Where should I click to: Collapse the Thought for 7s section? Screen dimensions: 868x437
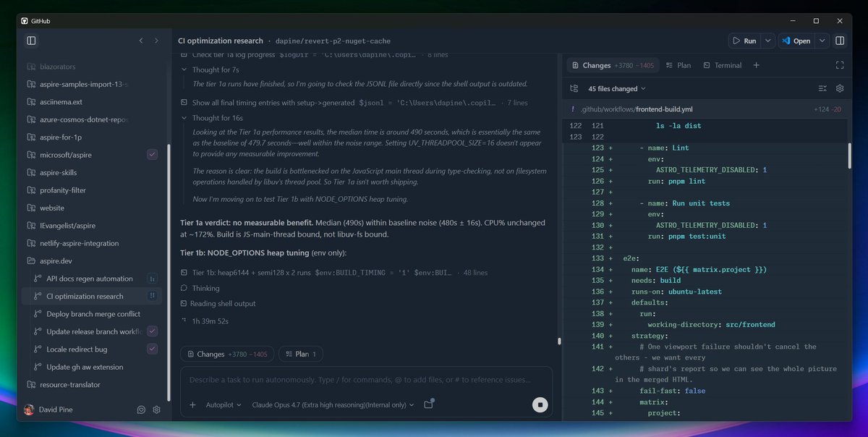[x=210, y=70]
